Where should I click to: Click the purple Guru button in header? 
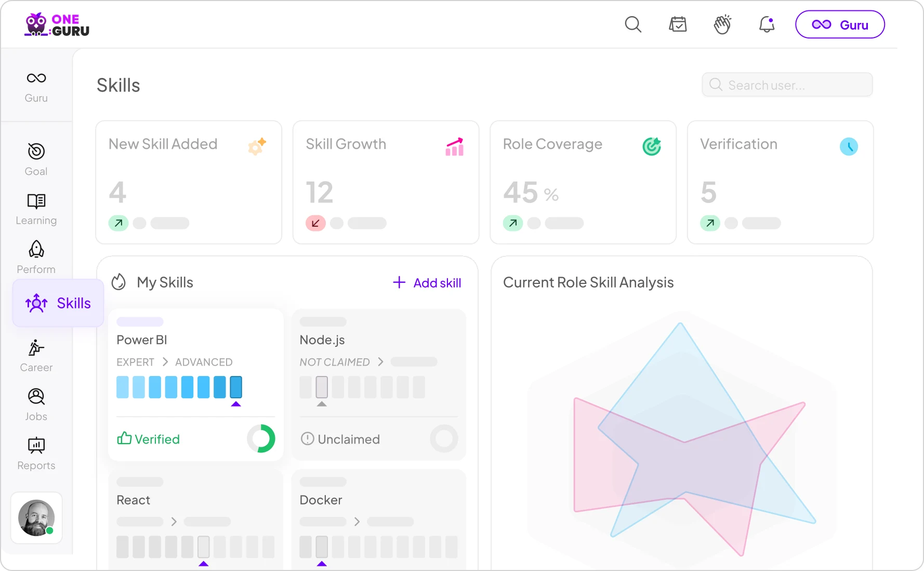click(x=840, y=24)
